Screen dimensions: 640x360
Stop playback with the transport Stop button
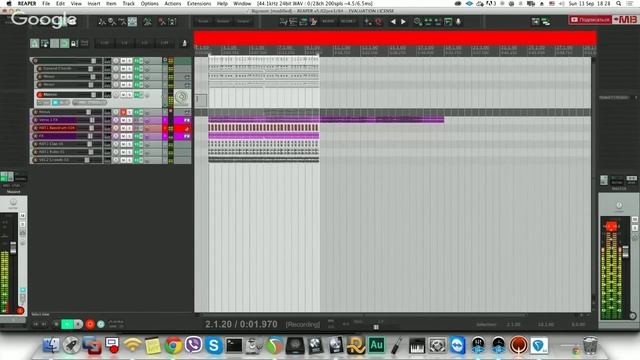[x=56, y=324]
